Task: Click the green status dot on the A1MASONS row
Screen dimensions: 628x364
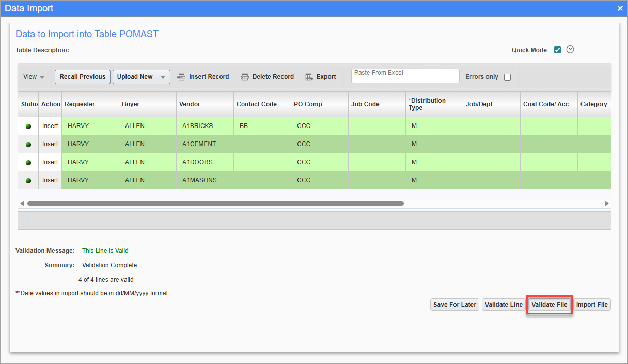Action: pyautogui.click(x=28, y=180)
